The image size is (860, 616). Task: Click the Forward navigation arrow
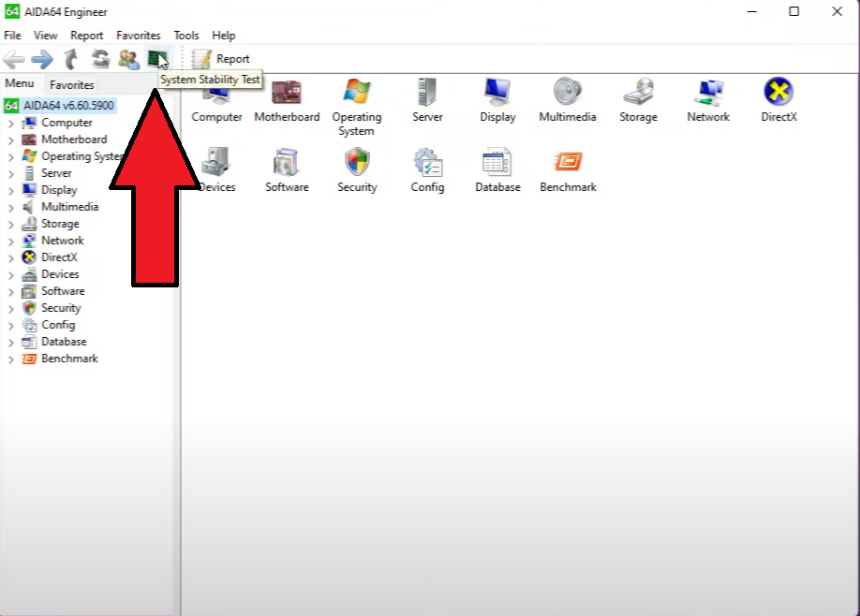41,60
